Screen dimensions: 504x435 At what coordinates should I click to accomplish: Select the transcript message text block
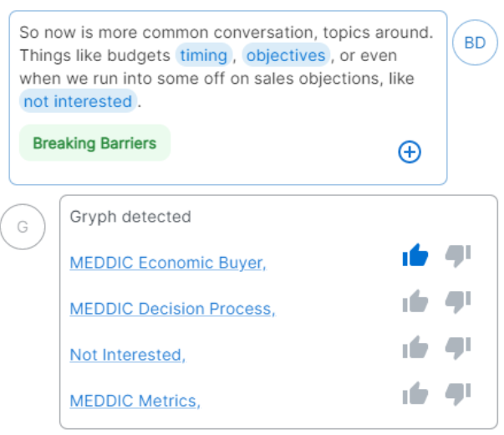(227, 67)
